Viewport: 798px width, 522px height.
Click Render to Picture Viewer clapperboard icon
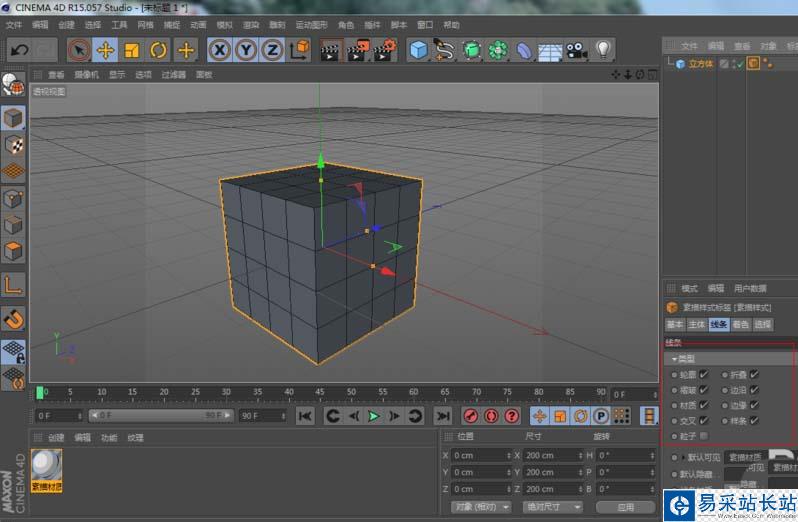(x=357, y=50)
